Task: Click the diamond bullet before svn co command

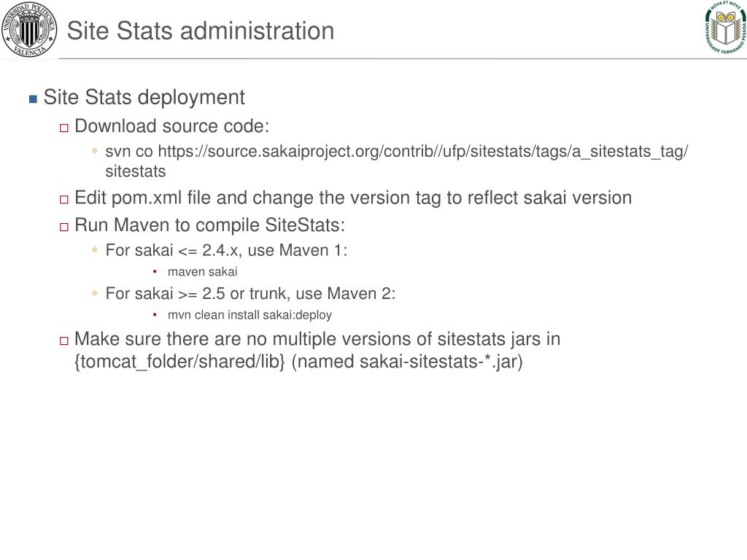Action: [x=95, y=151]
